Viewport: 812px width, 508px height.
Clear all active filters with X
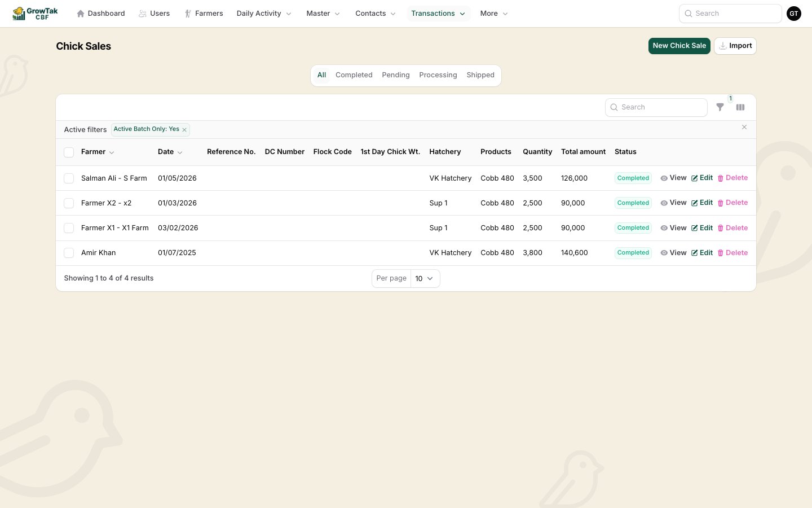point(744,128)
